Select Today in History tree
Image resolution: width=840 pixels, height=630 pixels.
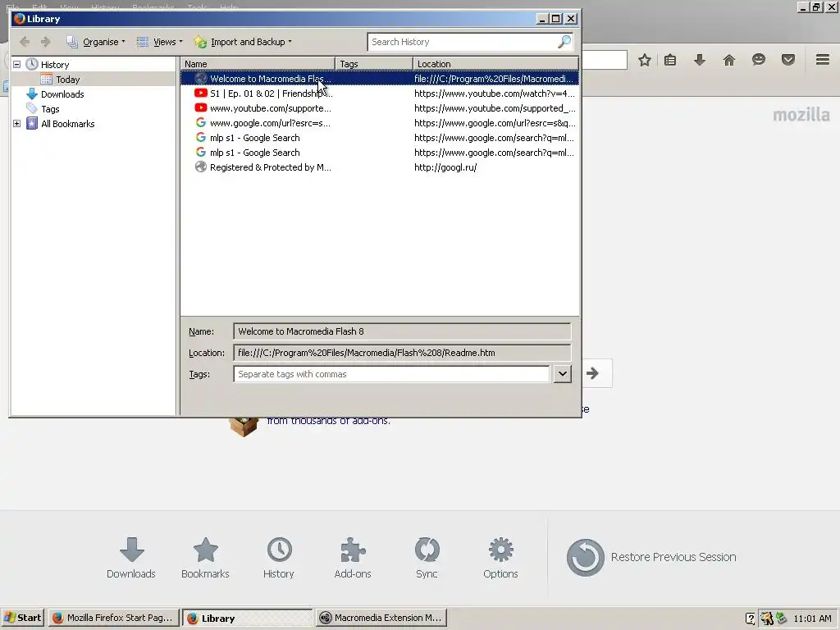67,80
